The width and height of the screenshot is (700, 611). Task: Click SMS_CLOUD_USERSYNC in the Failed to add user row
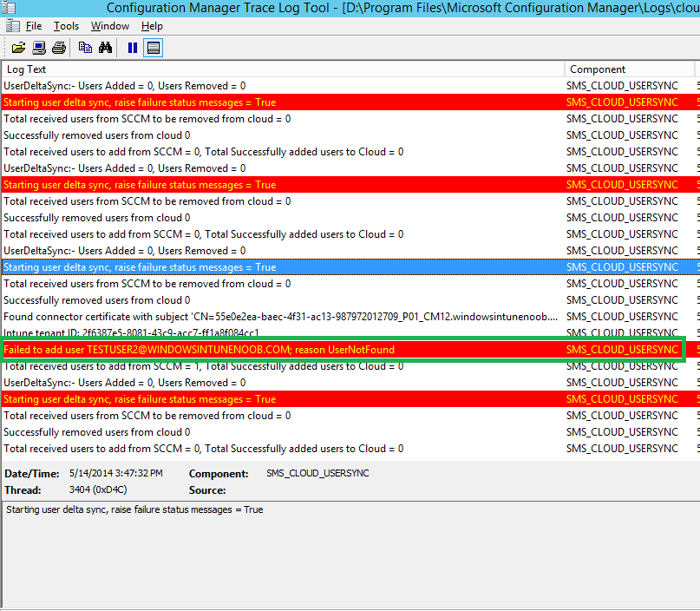(x=622, y=350)
